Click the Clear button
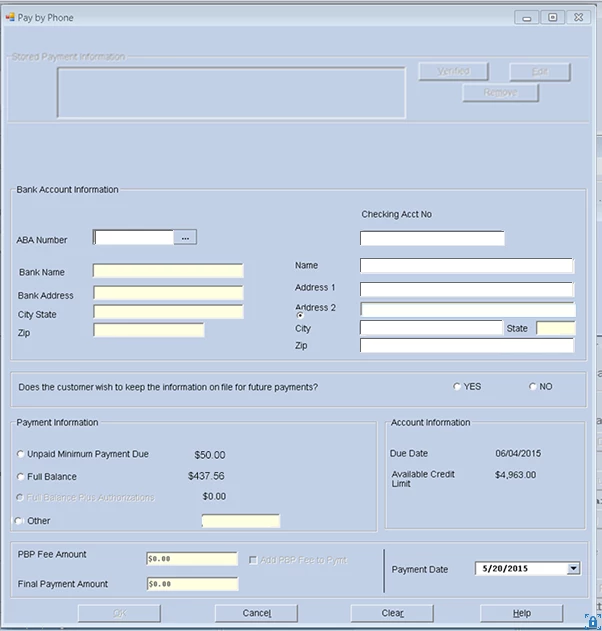Screen dimensions: 602x631 [x=392, y=613]
